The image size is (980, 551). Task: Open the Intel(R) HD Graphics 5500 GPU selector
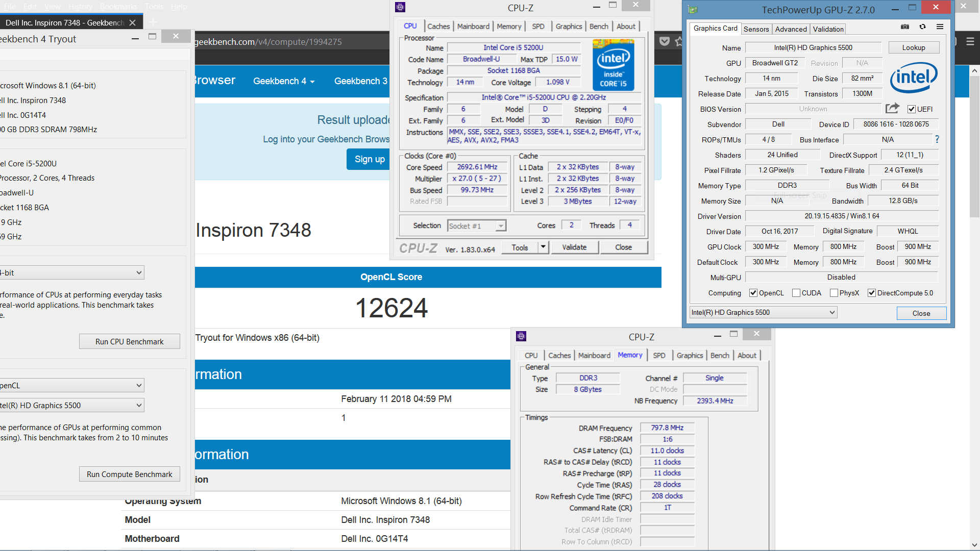763,312
